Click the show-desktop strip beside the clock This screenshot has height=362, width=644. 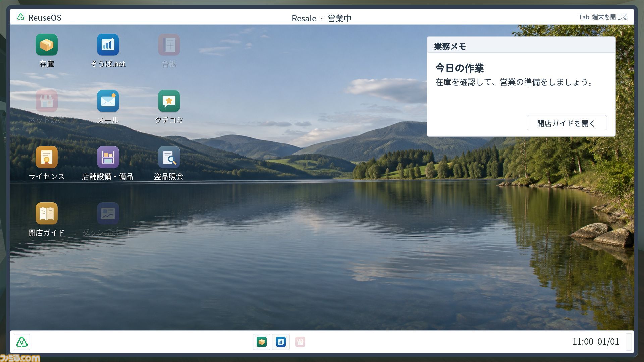[x=629, y=342]
